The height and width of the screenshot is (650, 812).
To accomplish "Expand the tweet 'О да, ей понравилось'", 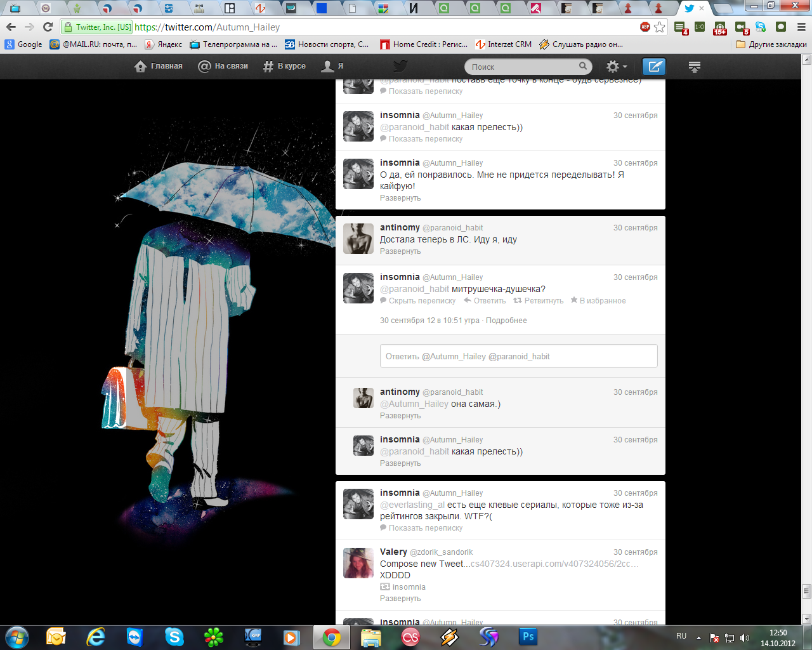I will point(400,198).
